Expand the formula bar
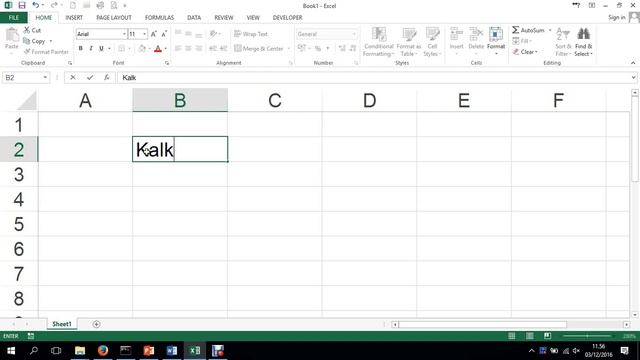The image size is (640, 360). pos(633,78)
